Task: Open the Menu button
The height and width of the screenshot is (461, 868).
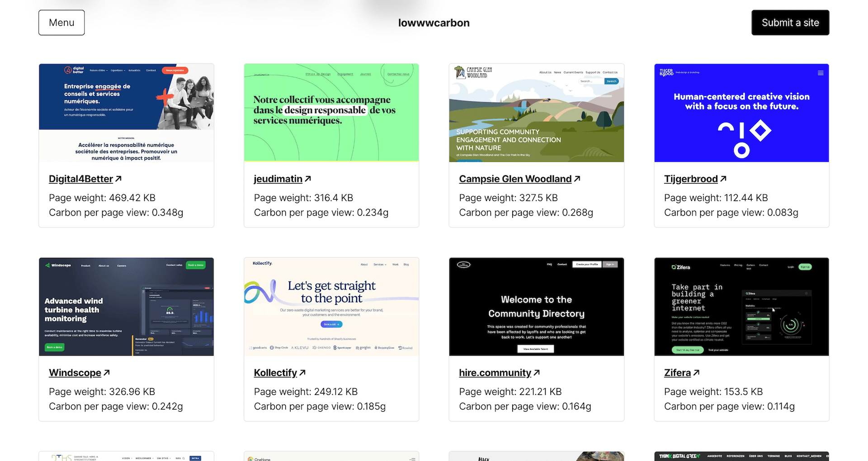Action: tap(61, 23)
